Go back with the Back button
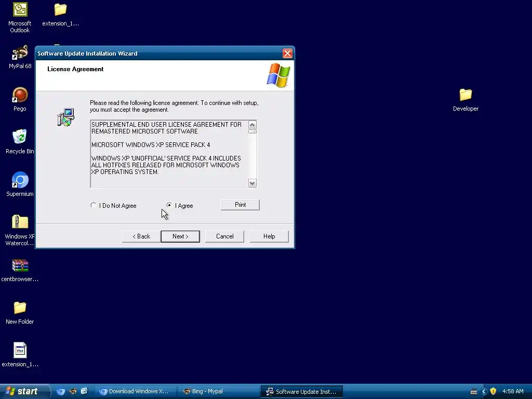This screenshot has width=532, height=399. (141, 236)
